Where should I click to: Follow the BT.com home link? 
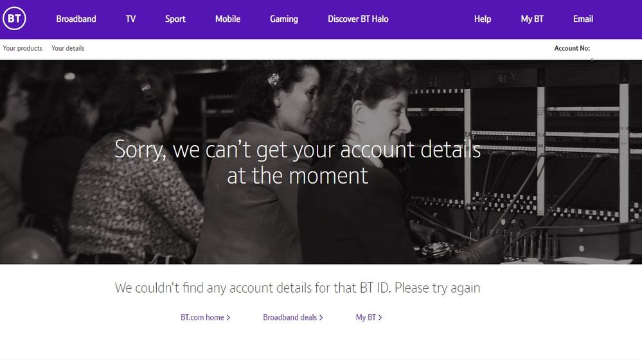tap(202, 317)
